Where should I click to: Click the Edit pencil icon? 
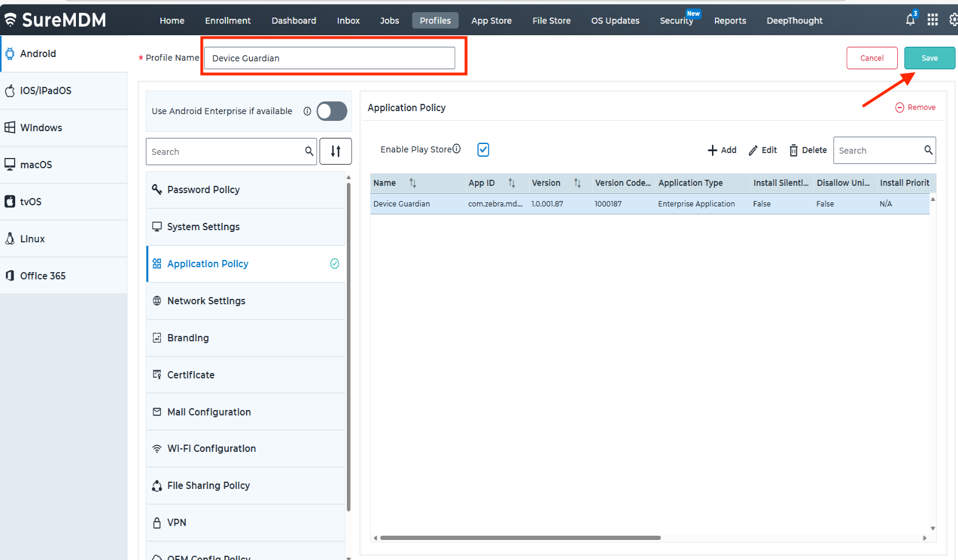[x=753, y=150]
